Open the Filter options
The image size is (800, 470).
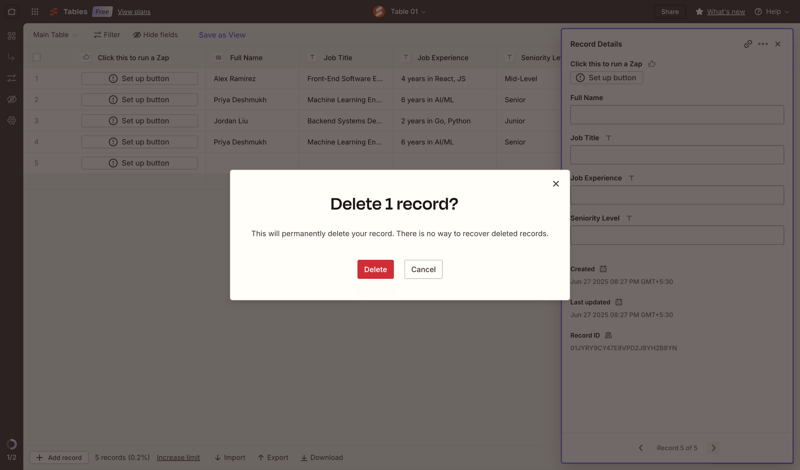coord(107,35)
